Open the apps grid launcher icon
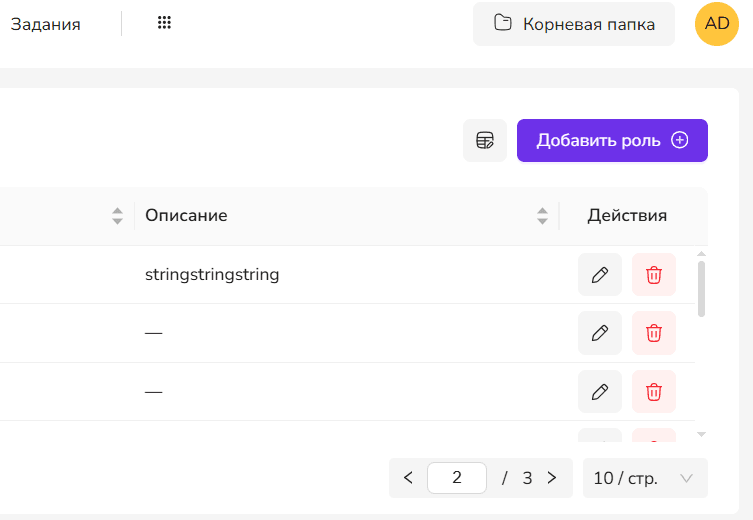Screen dimensions: 753x520 (165, 23)
